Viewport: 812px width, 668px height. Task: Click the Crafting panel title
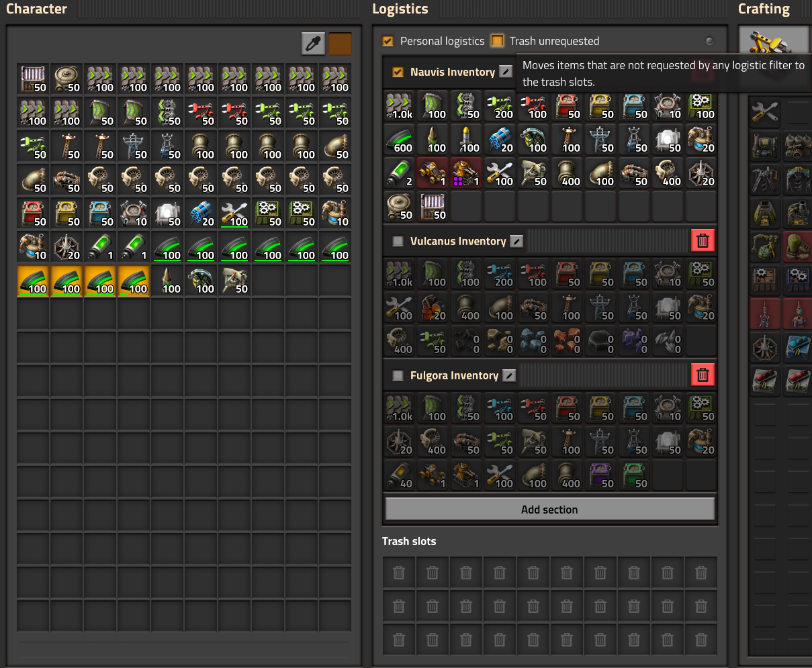coord(764,9)
